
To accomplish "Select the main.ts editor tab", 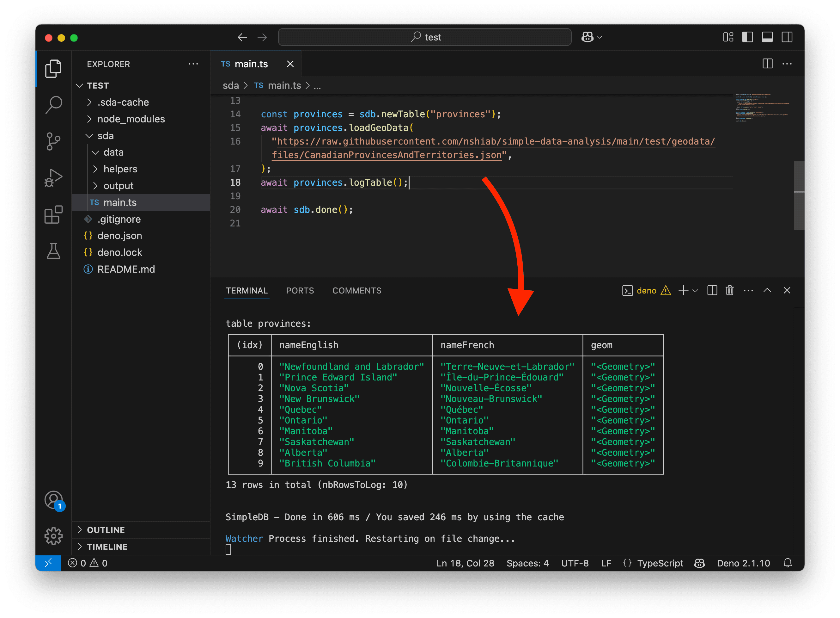I will [x=256, y=64].
